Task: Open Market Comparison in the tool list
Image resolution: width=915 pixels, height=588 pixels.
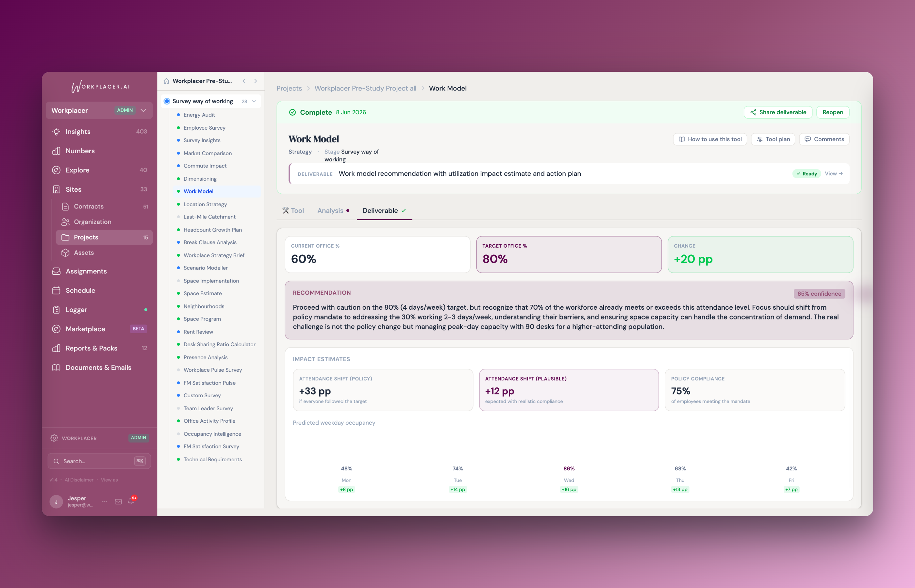Action: tap(208, 154)
